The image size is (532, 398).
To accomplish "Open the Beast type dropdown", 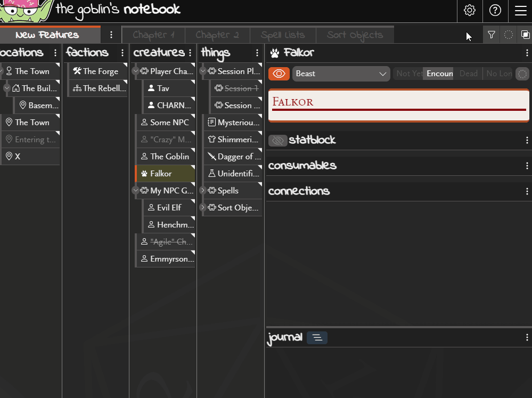I will point(341,74).
